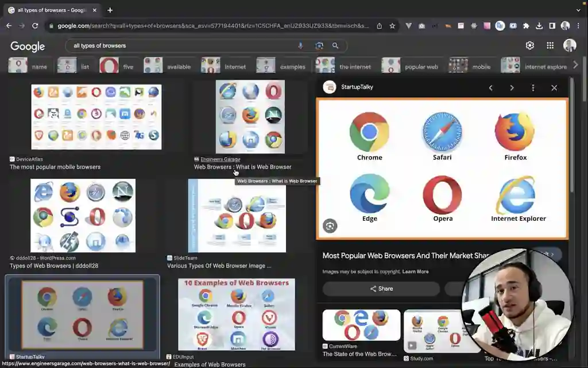
Task: Open the Google apps grid
Action: (x=550, y=45)
